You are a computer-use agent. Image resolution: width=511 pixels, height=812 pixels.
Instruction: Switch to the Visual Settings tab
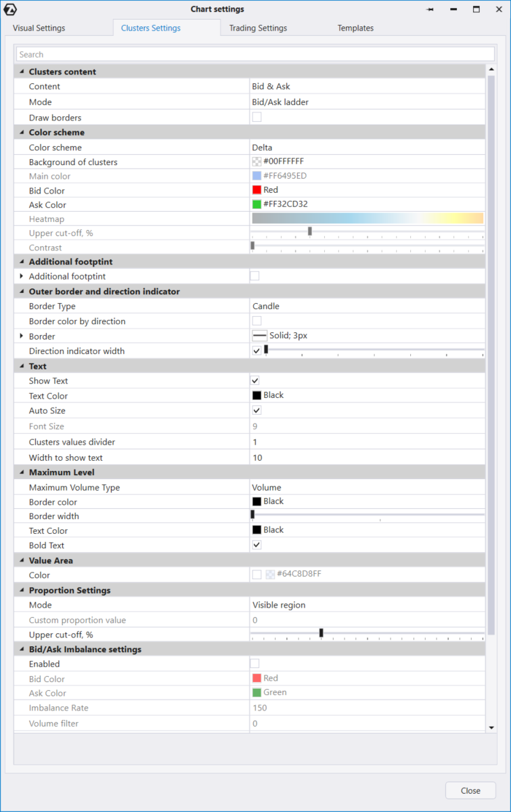pos(39,28)
